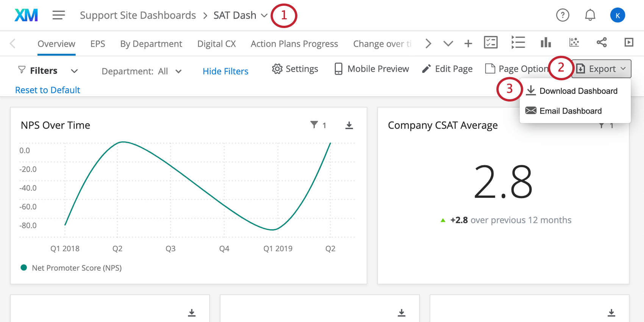
Task: Click the XM logo
Action: click(26, 15)
